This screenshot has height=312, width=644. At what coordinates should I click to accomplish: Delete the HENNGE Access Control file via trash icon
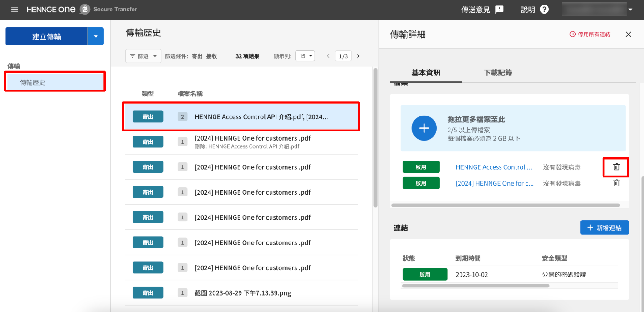617,167
